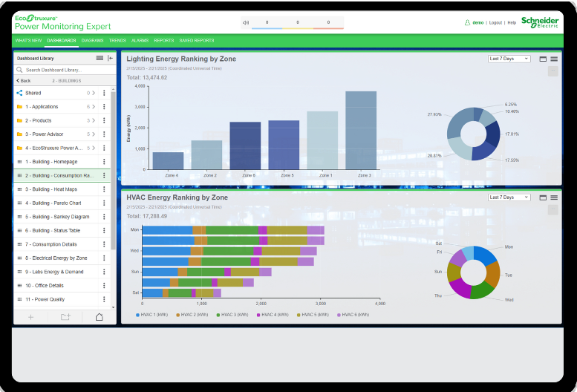Screen dimensions: 577x392
Task: Open the 11 - Power Quality dashboard
Action: click(x=45, y=299)
